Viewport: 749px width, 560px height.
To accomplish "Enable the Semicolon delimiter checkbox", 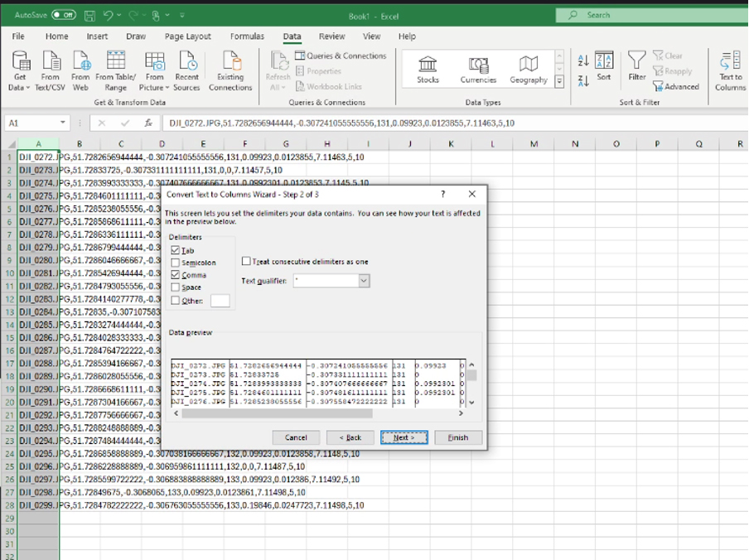I will (176, 263).
